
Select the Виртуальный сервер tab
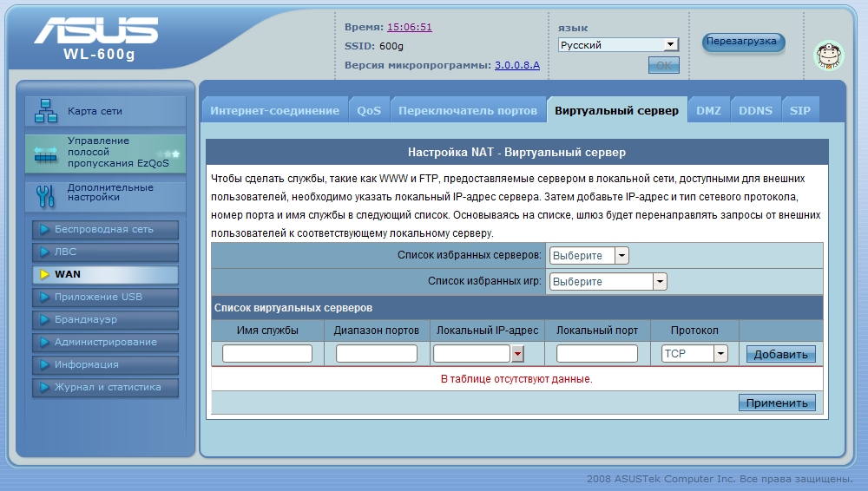tap(616, 111)
